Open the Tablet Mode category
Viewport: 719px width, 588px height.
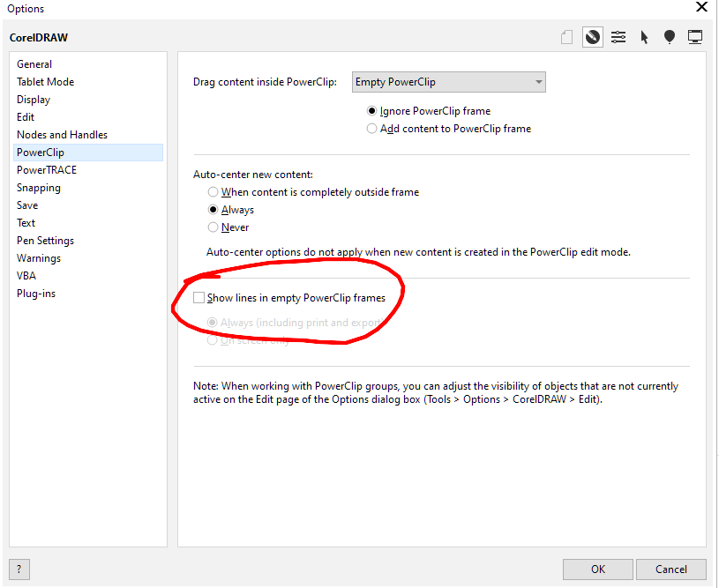pyautogui.click(x=88, y=82)
